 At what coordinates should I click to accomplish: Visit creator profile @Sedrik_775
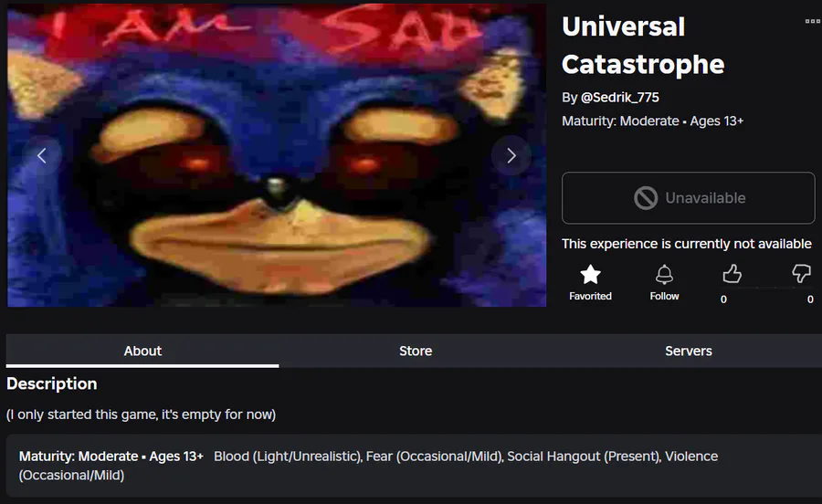[619, 98]
